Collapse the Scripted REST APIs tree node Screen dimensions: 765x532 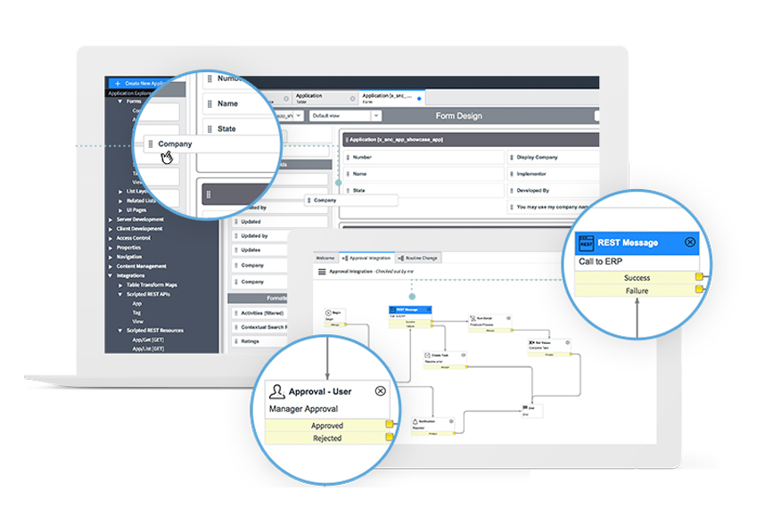pos(120,295)
